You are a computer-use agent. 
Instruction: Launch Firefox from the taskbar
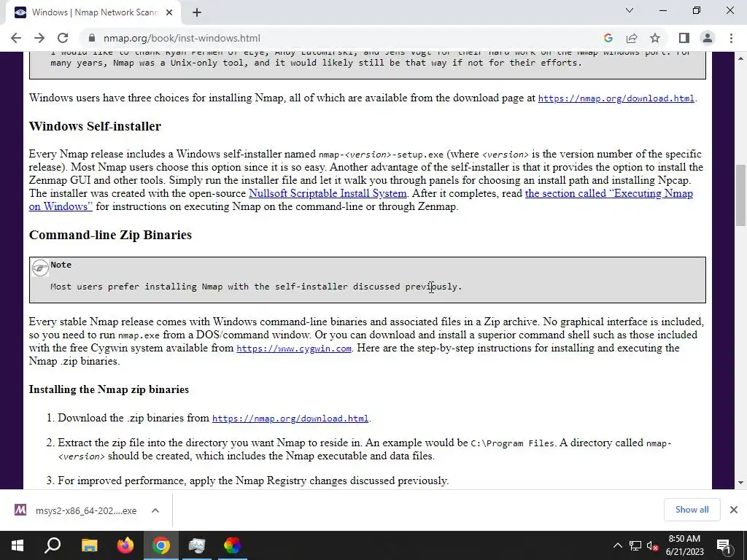point(125,545)
